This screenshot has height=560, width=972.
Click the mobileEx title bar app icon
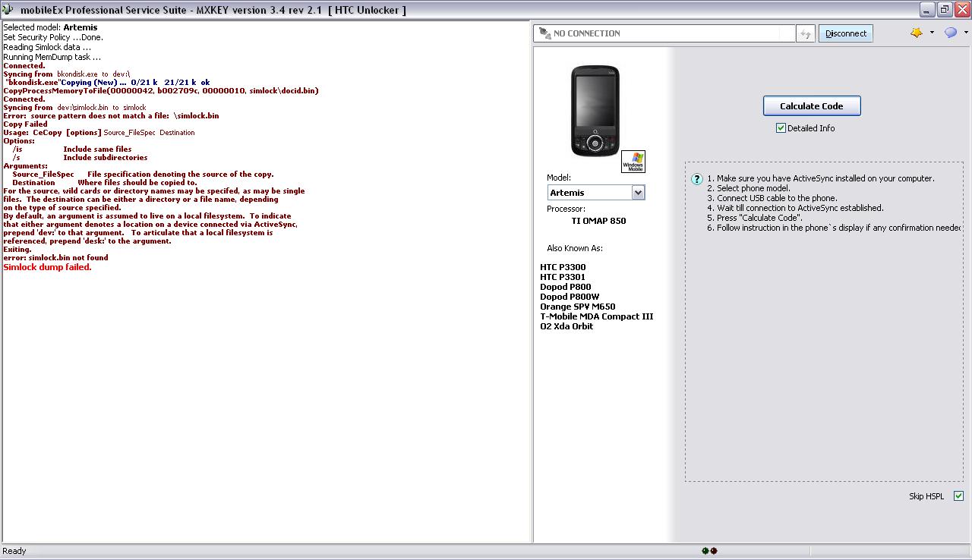(x=8, y=10)
